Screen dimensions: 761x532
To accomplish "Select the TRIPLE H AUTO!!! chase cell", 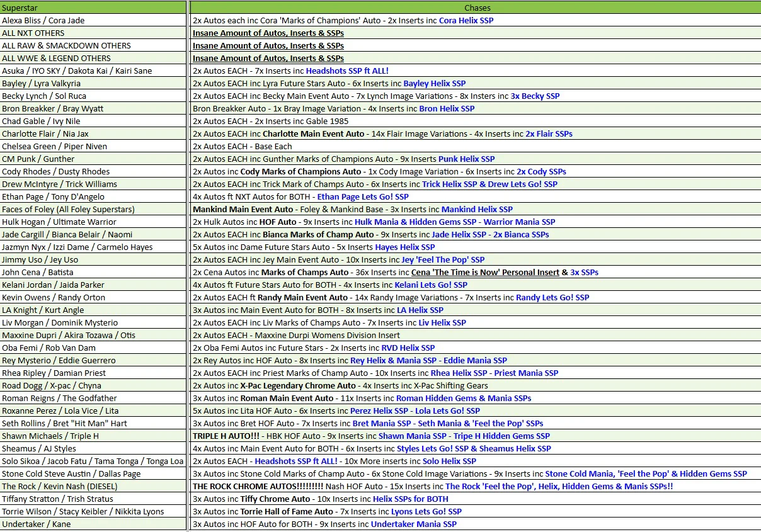I will coord(476,436).
